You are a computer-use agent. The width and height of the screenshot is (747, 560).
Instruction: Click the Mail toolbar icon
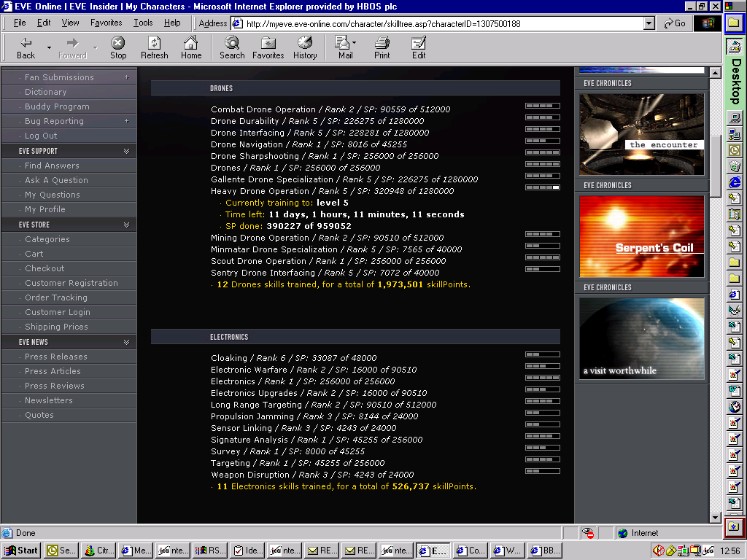tap(344, 47)
